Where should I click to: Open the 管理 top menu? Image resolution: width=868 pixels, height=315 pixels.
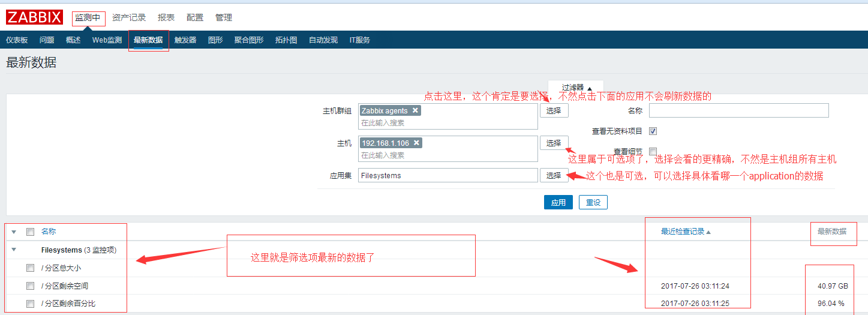click(223, 18)
